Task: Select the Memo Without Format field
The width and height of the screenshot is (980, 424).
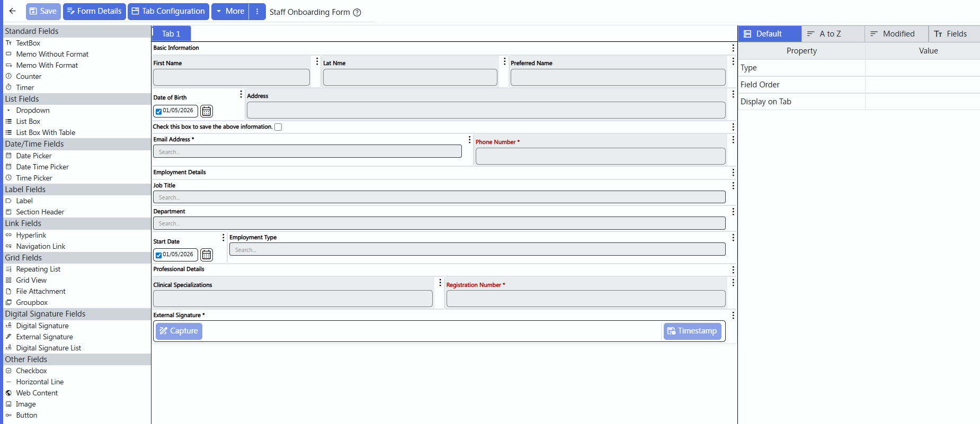Action: (x=52, y=54)
